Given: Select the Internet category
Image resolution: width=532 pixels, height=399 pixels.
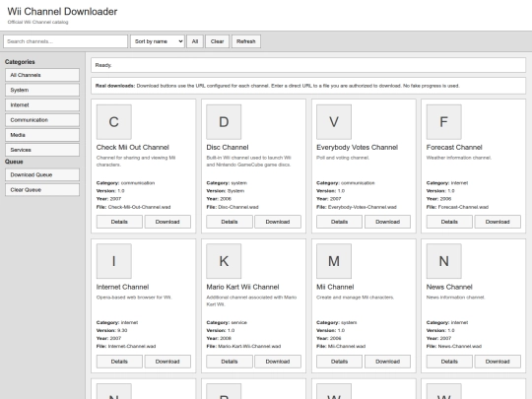Looking at the screenshot, I should coord(42,104).
